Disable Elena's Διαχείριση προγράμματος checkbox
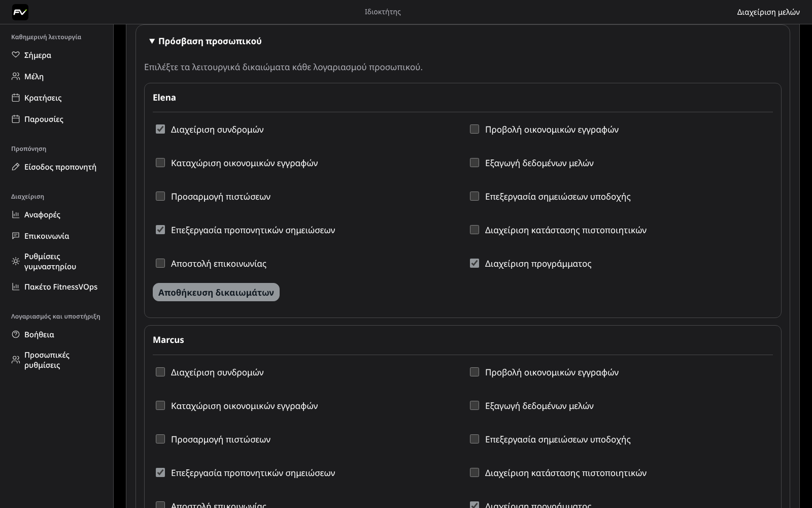The height and width of the screenshot is (508, 812). pyautogui.click(x=475, y=263)
